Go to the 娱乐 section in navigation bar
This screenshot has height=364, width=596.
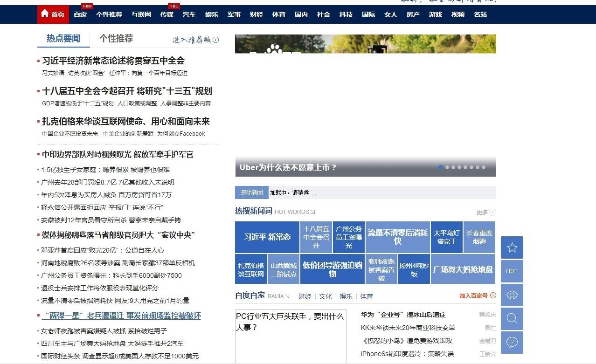pyautogui.click(x=212, y=14)
